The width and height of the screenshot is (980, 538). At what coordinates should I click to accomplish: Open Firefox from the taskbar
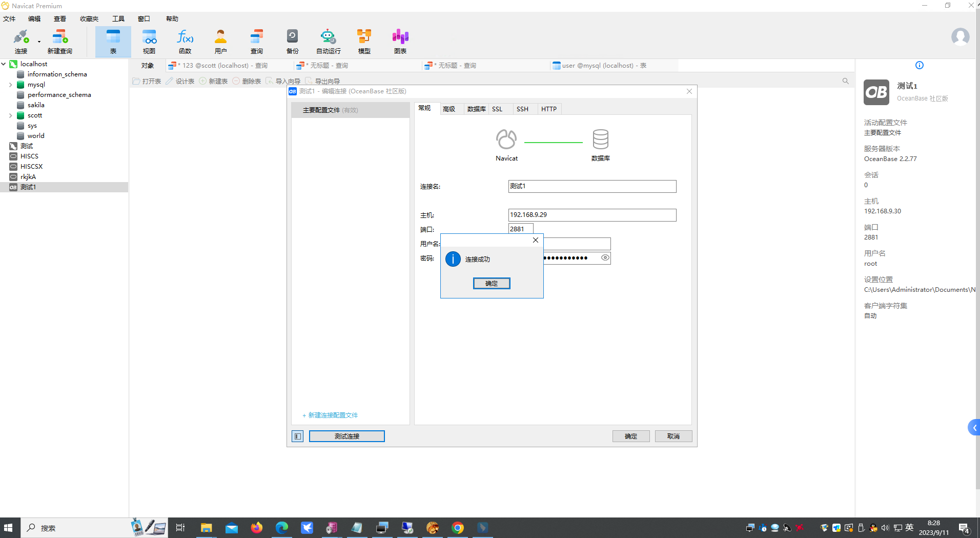point(257,528)
